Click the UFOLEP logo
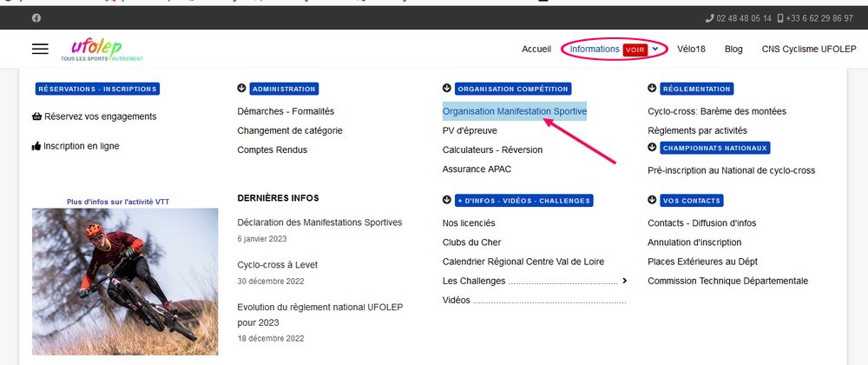This screenshot has width=868, height=365. [102, 50]
